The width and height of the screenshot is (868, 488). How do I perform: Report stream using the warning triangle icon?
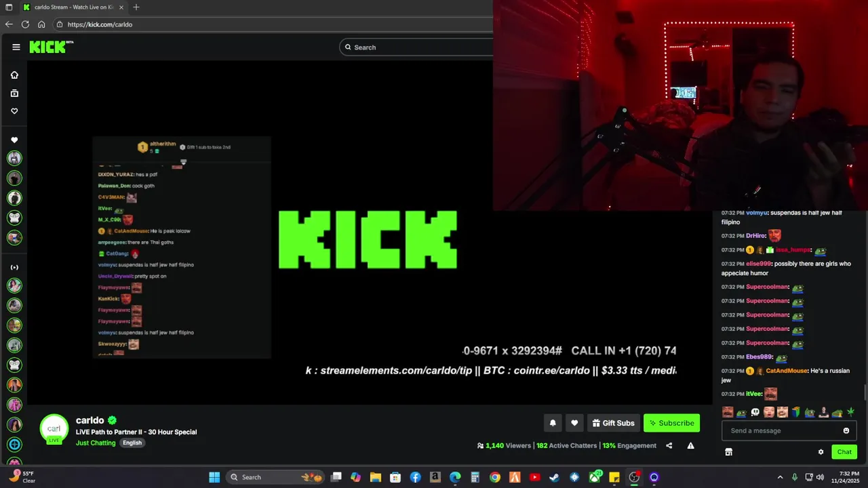690,445
